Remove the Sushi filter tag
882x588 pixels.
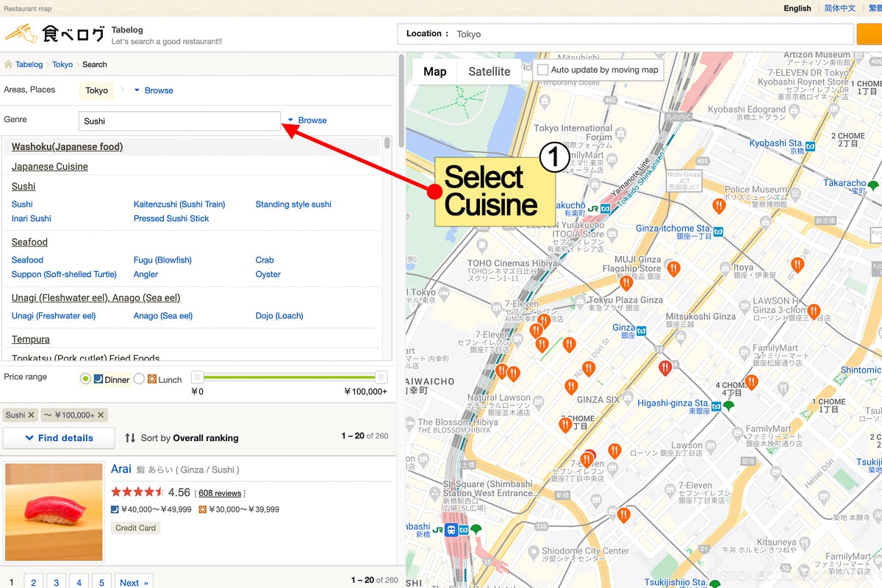pos(31,415)
